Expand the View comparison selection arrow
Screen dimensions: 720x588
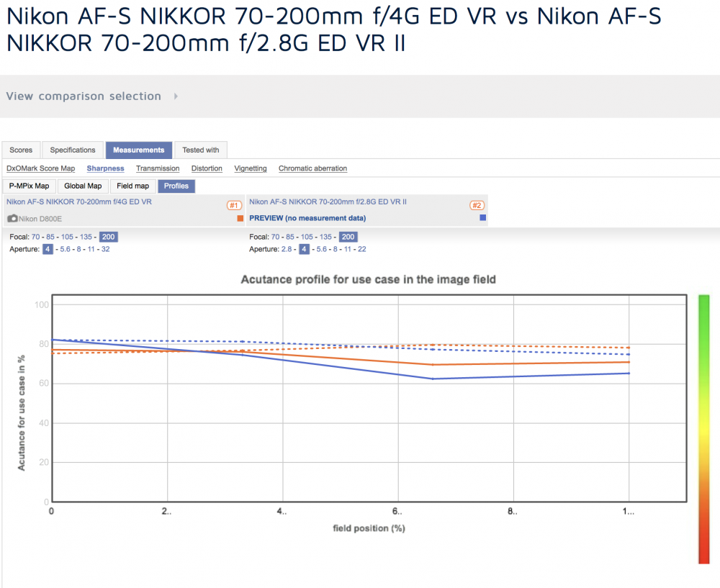pyautogui.click(x=176, y=96)
